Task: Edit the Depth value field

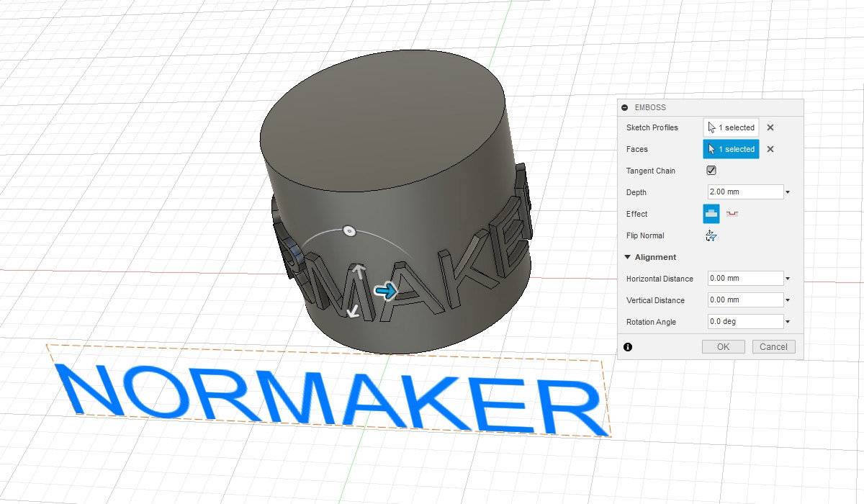Action: [742, 192]
